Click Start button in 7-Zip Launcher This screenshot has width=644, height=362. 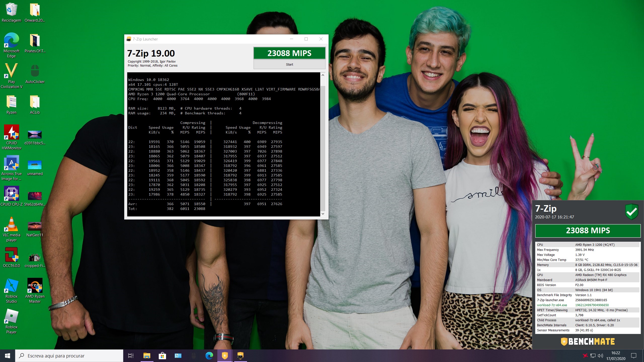tap(289, 64)
